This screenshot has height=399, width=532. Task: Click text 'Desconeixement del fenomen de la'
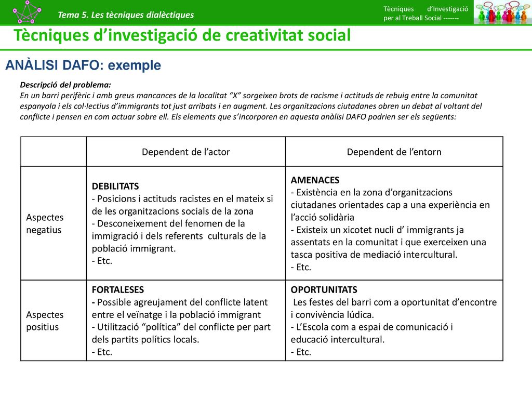pos(171,223)
